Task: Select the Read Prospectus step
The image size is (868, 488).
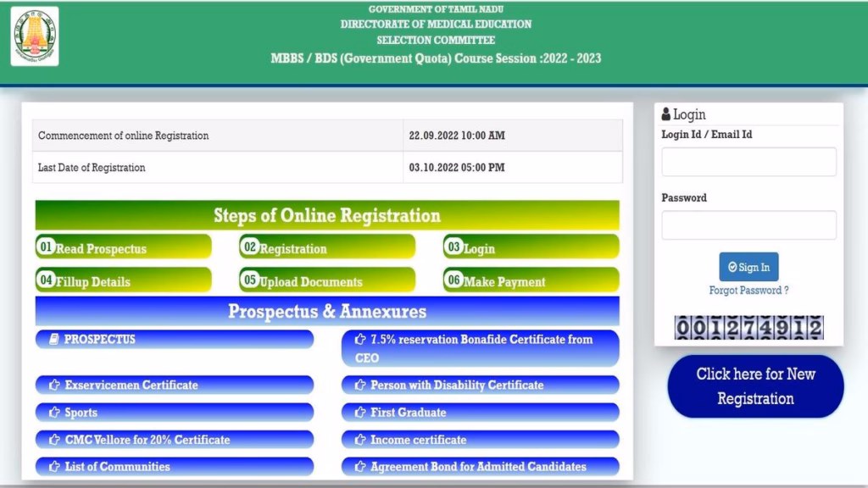Action: [124, 247]
